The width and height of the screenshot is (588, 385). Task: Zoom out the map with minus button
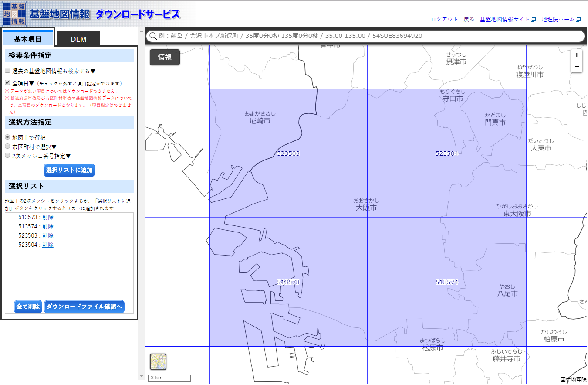[x=577, y=67]
